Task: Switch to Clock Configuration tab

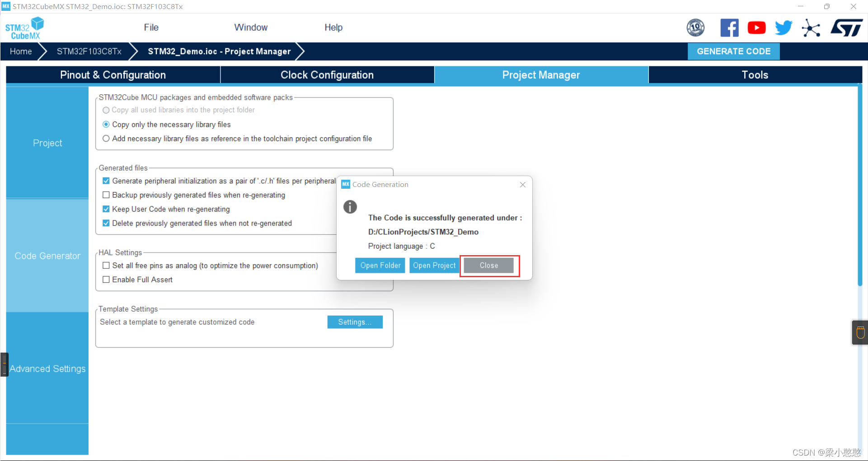Action: (327, 75)
